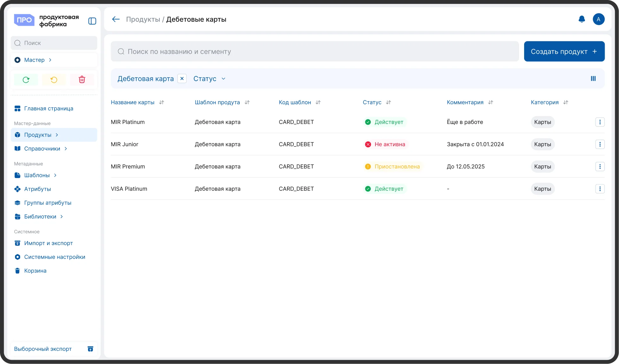Expand Продукты submenu chevron
This screenshot has width=619, height=364.
coord(57,135)
